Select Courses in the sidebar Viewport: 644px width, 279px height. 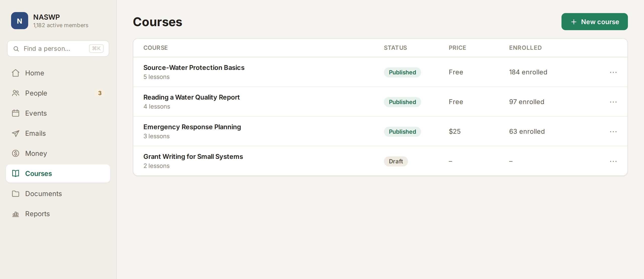pos(58,173)
